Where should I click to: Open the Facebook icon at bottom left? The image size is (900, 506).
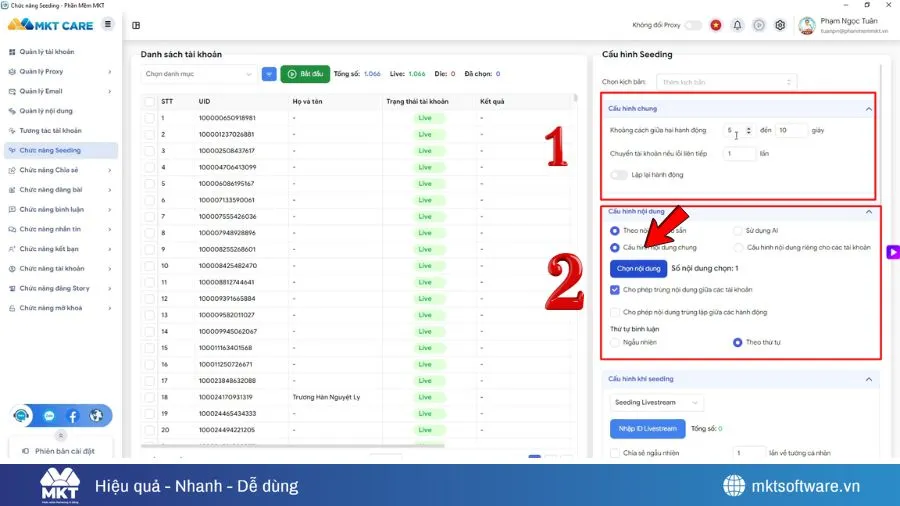(73, 416)
